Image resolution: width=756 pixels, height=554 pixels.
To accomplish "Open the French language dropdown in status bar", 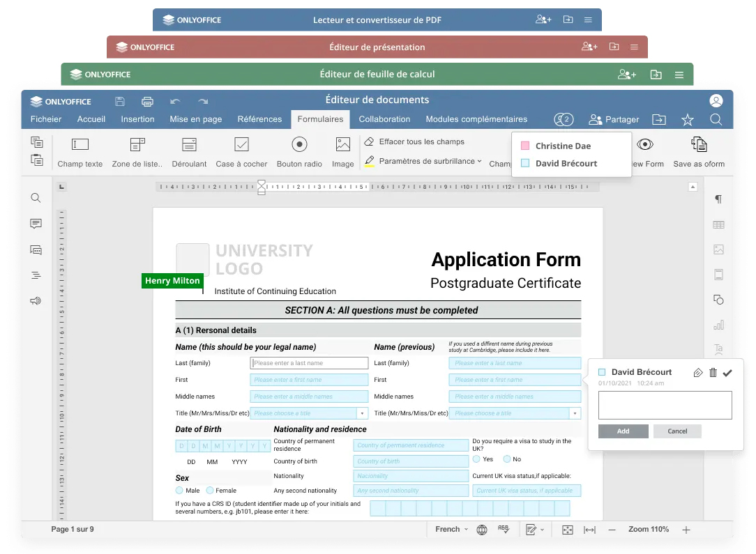I will click(x=452, y=529).
